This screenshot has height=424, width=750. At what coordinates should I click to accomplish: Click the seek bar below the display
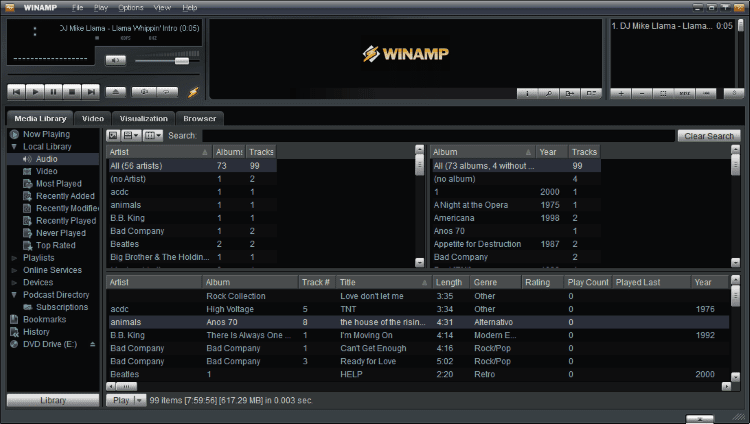103,75
